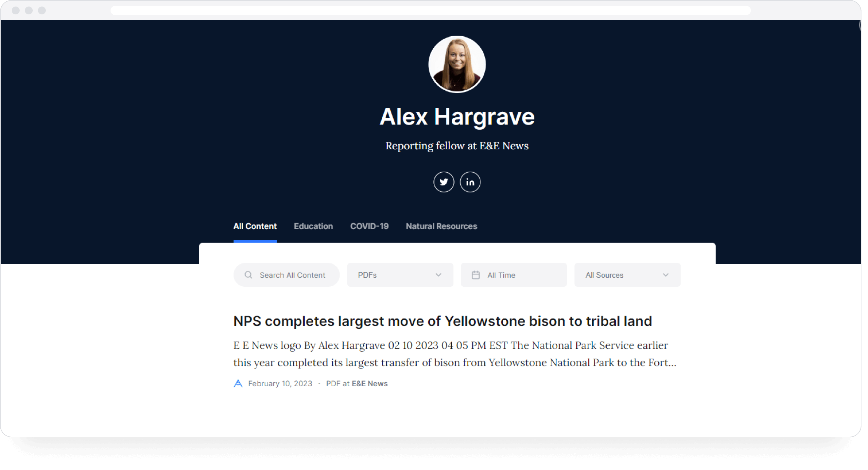Click the search magnifier icon

pos(248,275)
